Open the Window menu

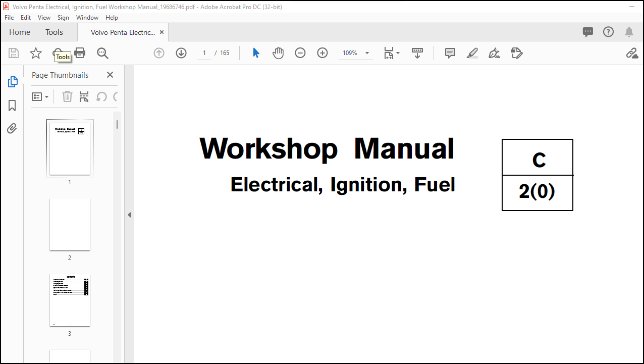pyautogui.click(x=87, y=17)
